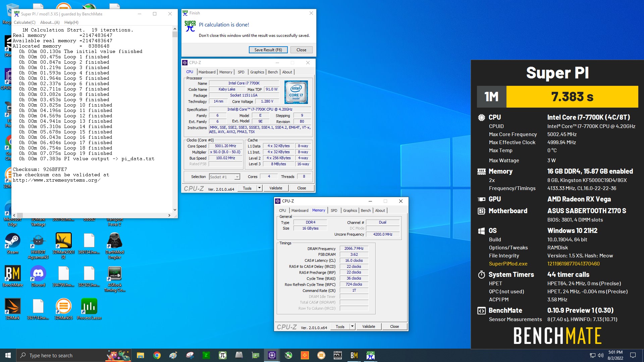This screenshot has width=644, height=362.
Task: Select 382502.hw file on desktop
Action: click(x=89, y=276)
